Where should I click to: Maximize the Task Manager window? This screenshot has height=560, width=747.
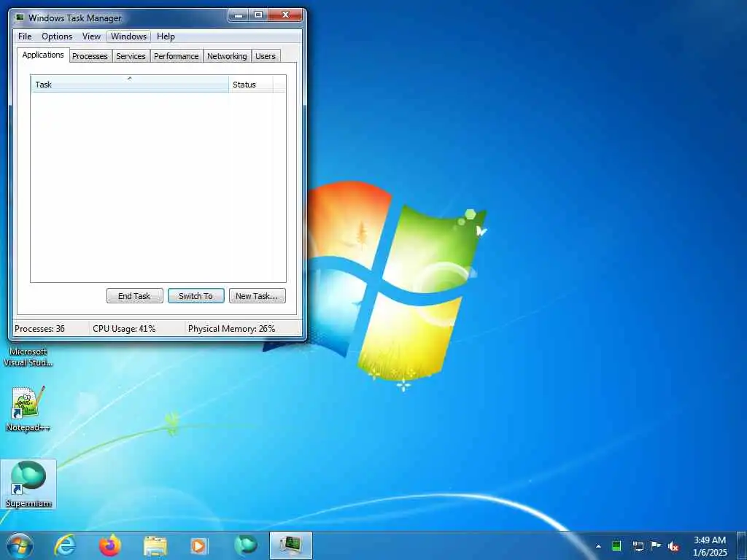pyautogui.click(x=258, y=15)
